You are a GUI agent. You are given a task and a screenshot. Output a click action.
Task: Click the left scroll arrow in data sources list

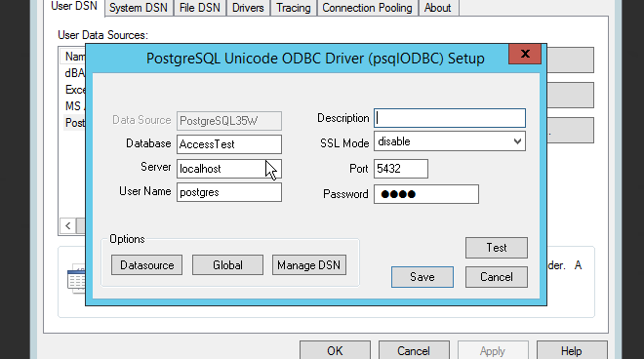(67, 225)
